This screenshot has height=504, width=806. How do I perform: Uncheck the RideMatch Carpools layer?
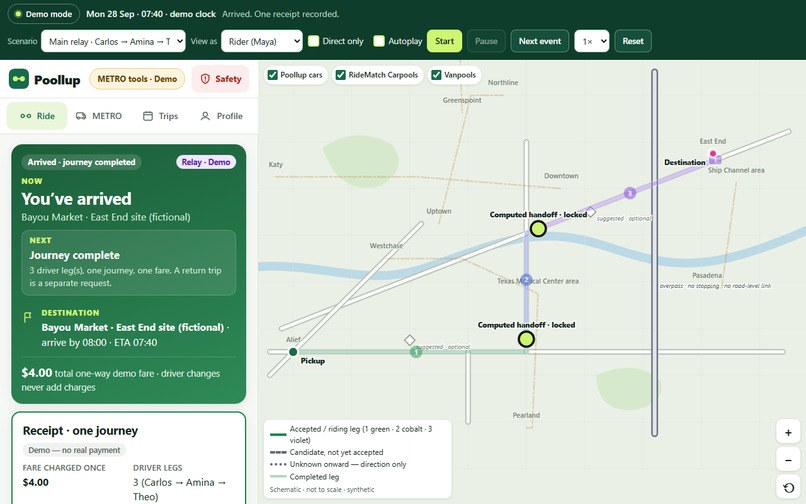point(340,75)
